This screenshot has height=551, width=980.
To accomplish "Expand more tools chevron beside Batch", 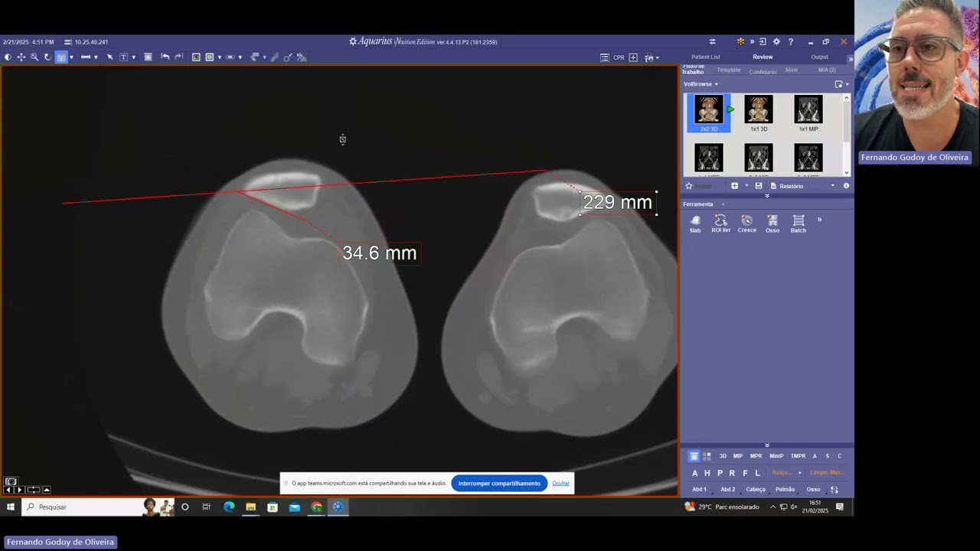I will point(819,220).
